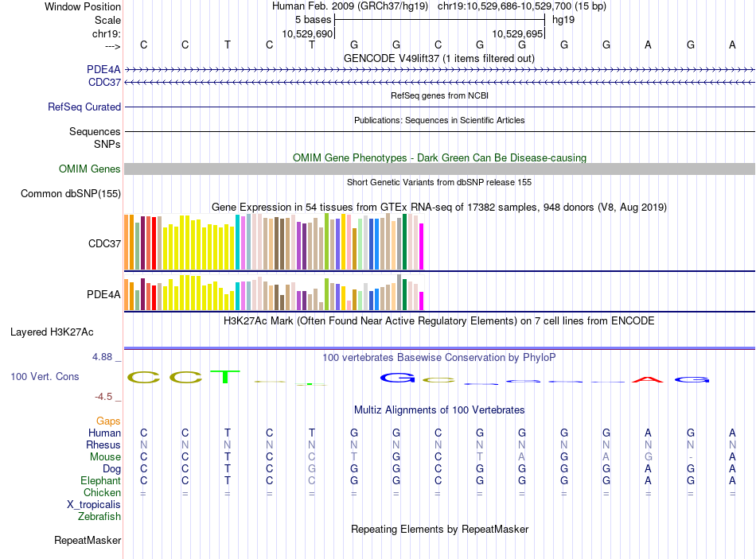The width and height of the screenshot is (756, 559).
Task: Click the dash gap in the Mouse alignment row
Action: pyautogui.click(x=691, y=457)
